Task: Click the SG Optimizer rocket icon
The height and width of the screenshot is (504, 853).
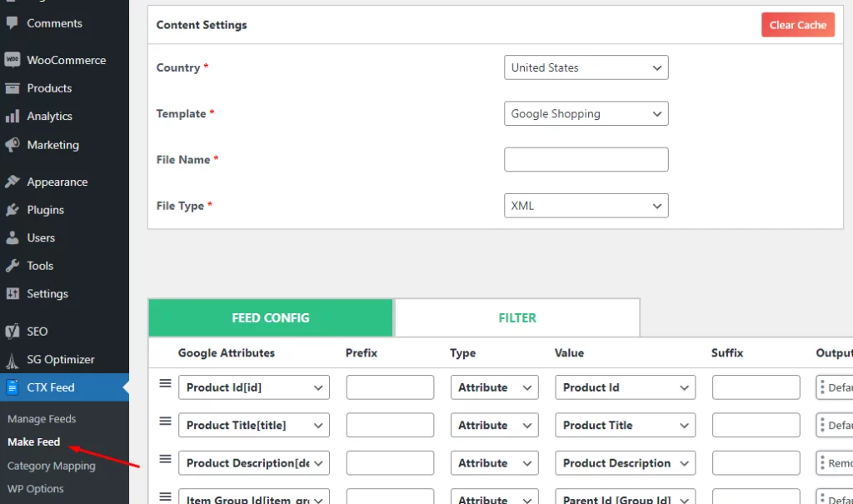Action: tap(12, 360)
